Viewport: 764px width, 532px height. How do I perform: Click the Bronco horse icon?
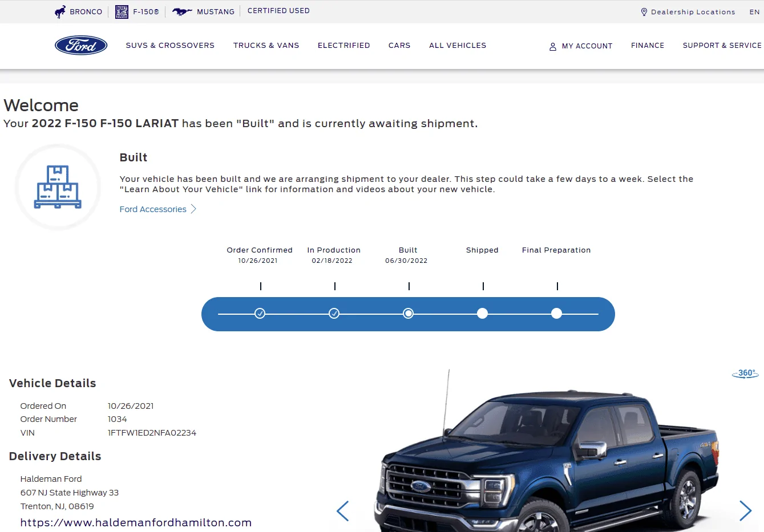[x=60, y=12]
